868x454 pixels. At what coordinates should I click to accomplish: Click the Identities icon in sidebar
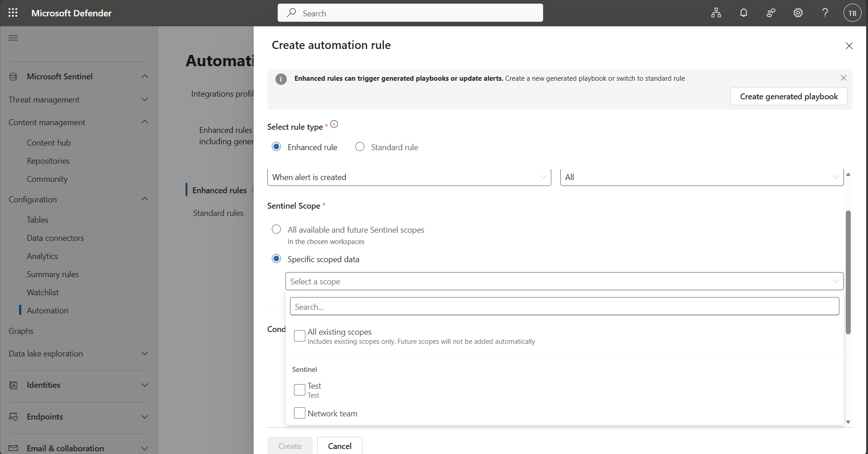(x=13, y=385)
